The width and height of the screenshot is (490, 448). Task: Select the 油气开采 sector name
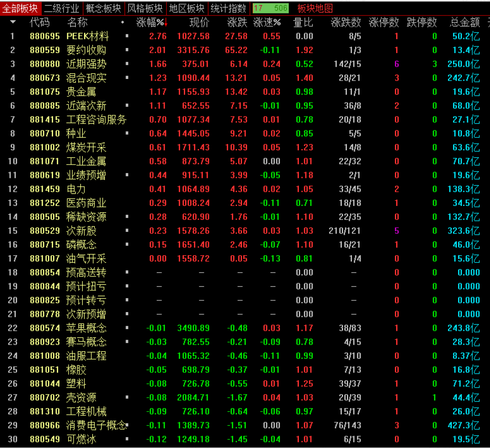(86, 259)
